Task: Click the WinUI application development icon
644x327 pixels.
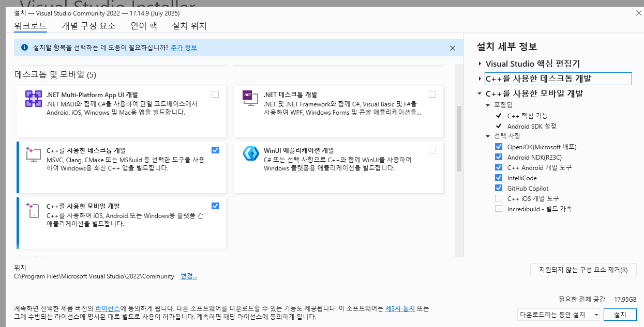Action: click(x=250, y=154)
